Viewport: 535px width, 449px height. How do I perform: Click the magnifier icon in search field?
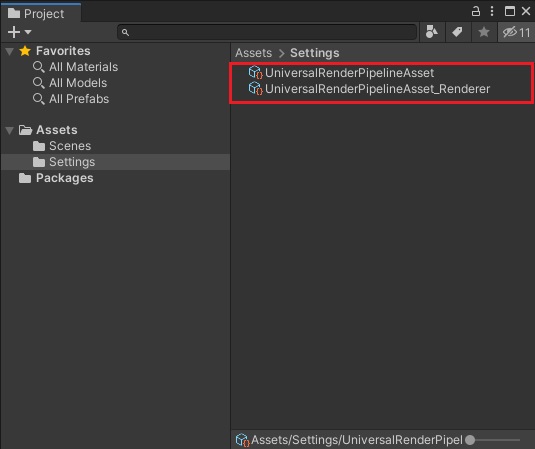click(125, 32)
